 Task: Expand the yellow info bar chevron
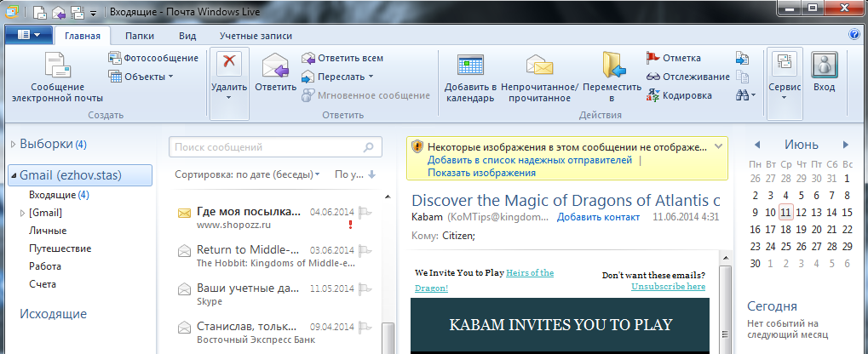(x=719, y=146)
